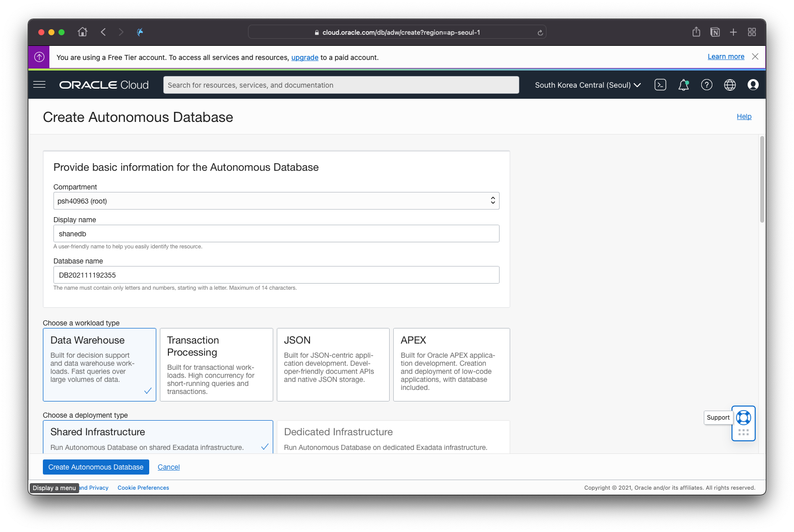Image resolution: width=794 pixels, height=532 pixels.
Task: Select the Data Warehouse workload type
Action: click(99, 365)
